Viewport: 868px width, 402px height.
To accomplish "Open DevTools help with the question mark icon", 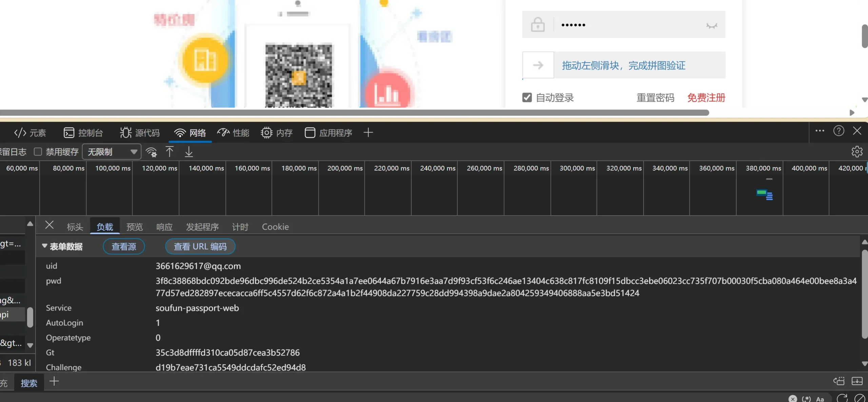I will pyautogui.click(x=839, y=131).
